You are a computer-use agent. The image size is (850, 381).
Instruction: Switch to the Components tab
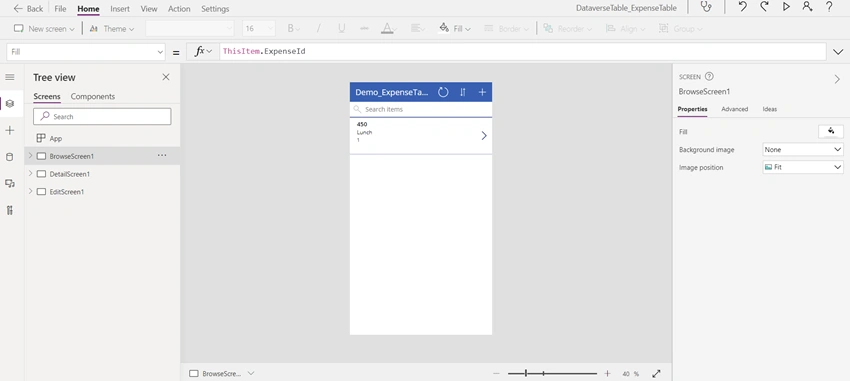93,96
